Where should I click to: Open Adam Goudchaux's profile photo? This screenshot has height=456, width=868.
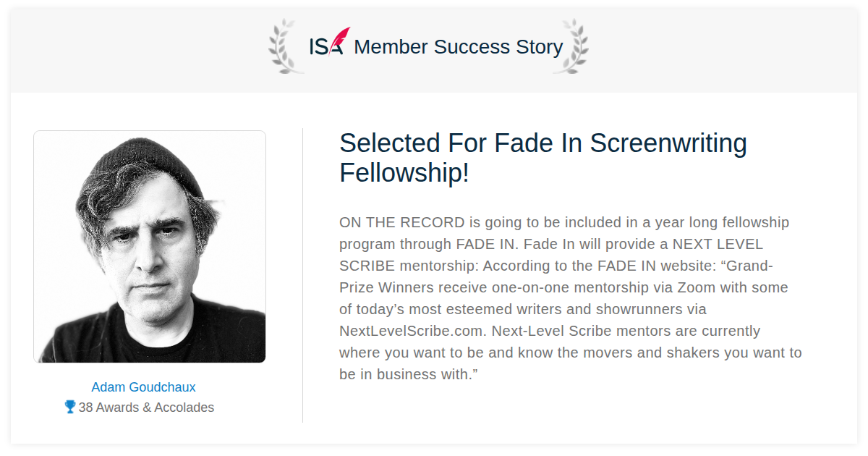pyautogui.click(x=150, y=247)
